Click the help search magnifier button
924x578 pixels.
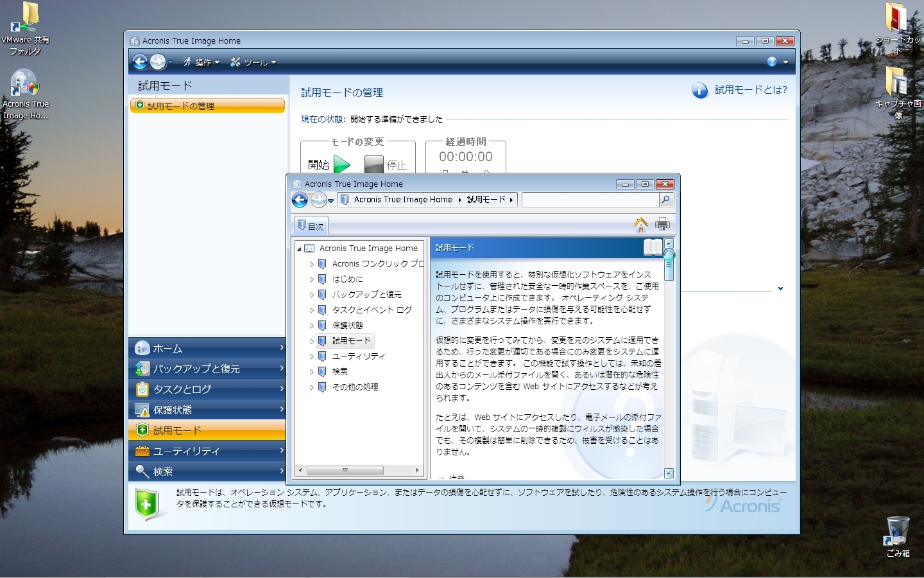click(x=666, y=200)
